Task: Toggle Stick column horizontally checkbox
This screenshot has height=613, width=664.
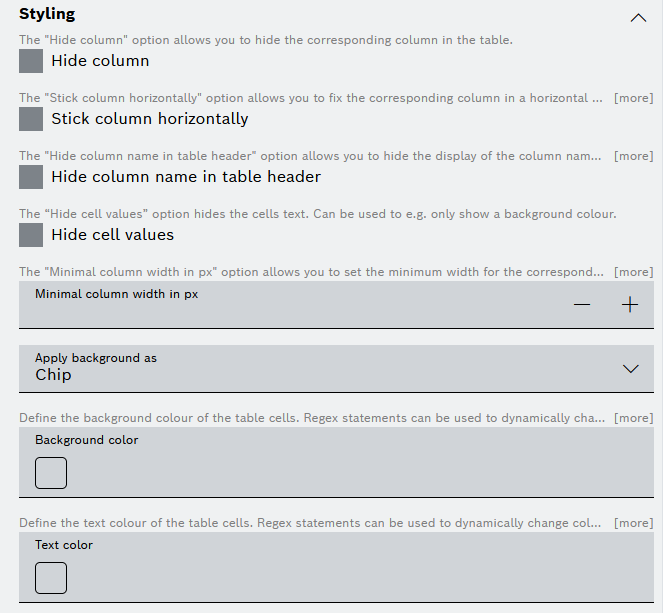Action: point(31,119)
